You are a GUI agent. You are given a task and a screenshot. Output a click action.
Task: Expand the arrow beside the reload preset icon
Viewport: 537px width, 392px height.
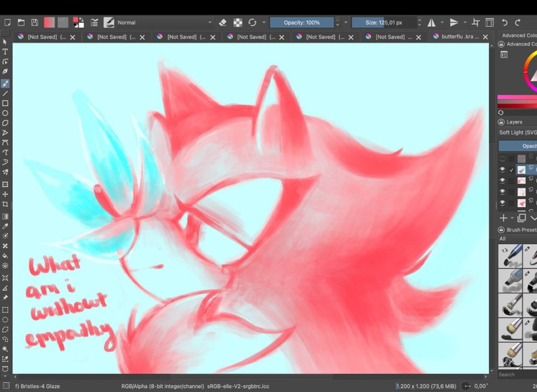(x=264, y=23)
